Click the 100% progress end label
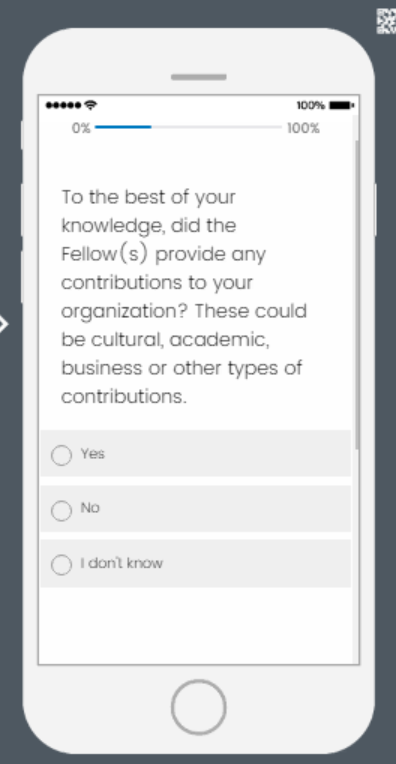Viewport: 396px width, 764px height. 303,129
